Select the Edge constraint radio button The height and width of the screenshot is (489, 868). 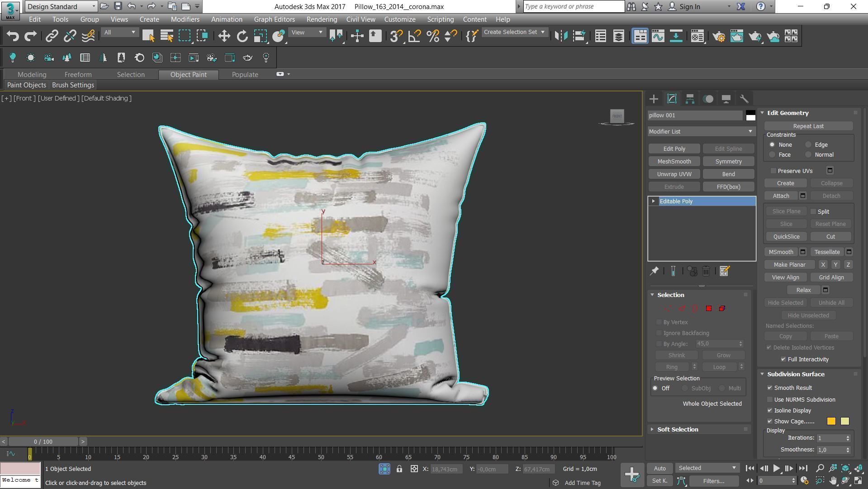point(808,145)
